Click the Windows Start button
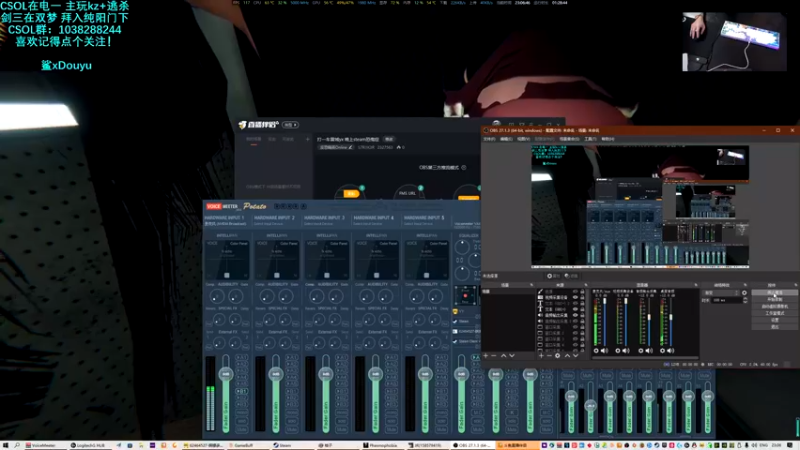This screenshot has width=800, height=450. coord(5,445)
